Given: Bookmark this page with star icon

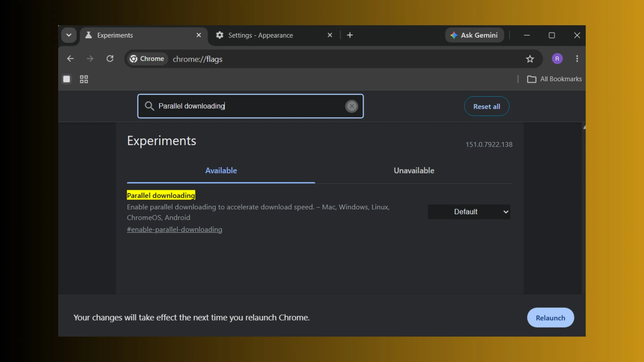Looking at the screenshot, I should [530, 59].
